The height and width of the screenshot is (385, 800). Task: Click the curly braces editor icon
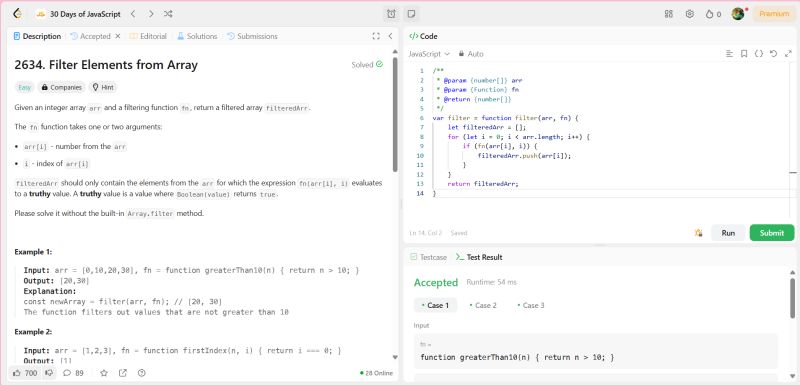pyautogui.click(x=759, y=54)
